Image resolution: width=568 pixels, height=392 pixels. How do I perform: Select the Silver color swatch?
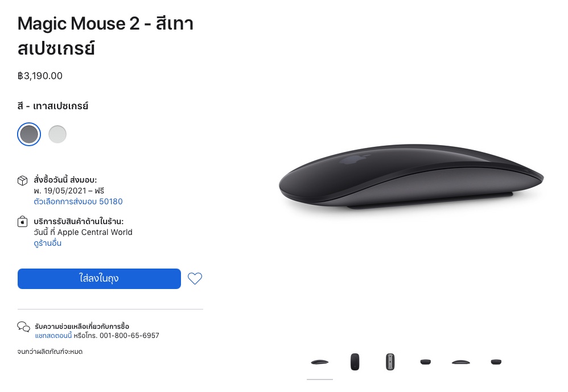(57, 134)
